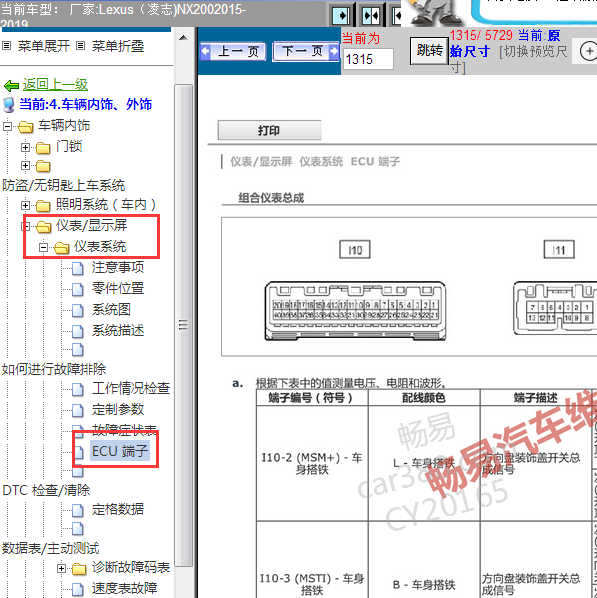Click document icon for DTC 检查/清除

coord(78,472)
